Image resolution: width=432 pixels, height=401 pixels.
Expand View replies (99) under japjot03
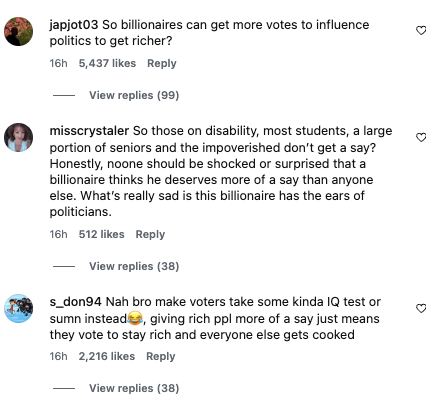tap(134, 95)
